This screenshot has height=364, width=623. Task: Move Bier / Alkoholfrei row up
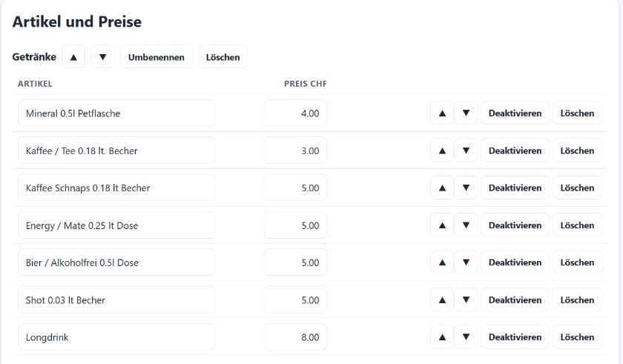coord(442,262)
